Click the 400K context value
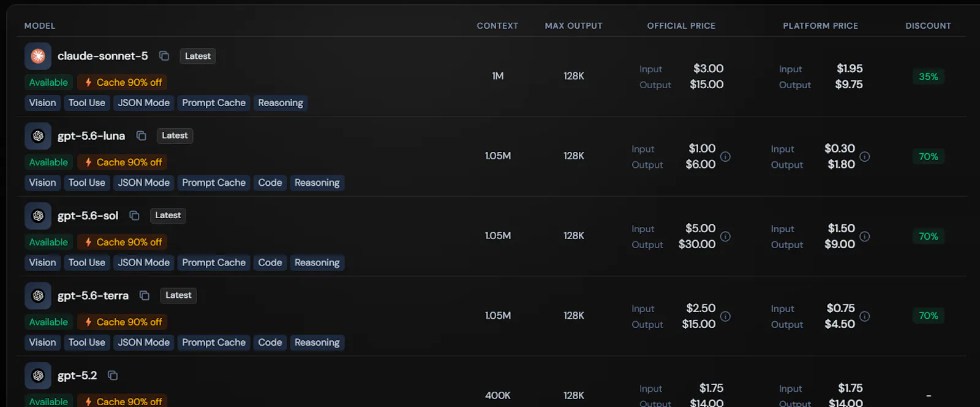The width and height of the screenshot is (980, 407). [498, 395]
